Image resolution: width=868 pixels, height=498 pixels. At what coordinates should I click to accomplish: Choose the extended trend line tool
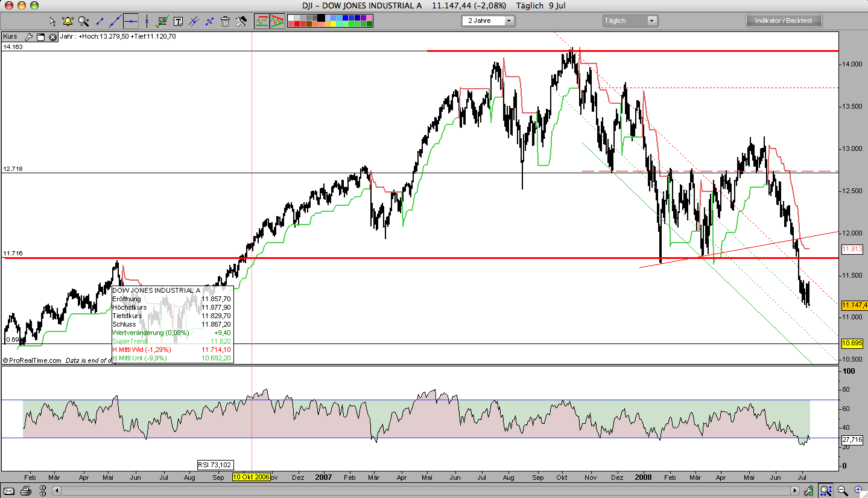tap(116, 21)
